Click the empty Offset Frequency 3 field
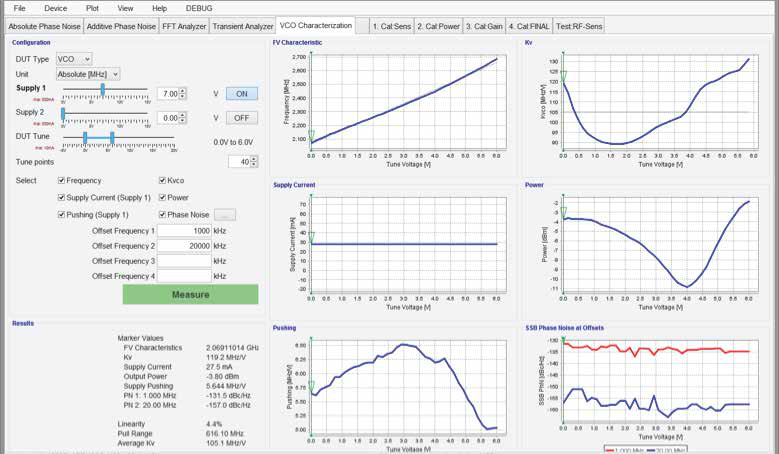Screen dimensions: 779x454 184,261
